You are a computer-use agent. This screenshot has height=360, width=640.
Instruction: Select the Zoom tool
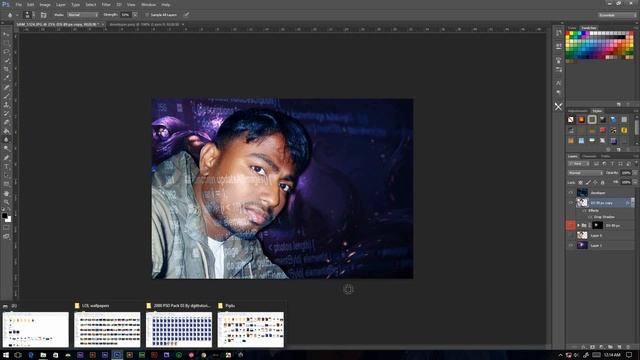7,202
